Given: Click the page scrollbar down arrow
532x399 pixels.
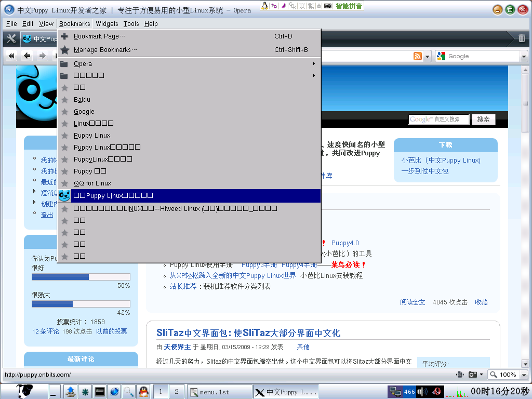Looking at the screenshot, I should pyautogui.click(x=525, y=364).
